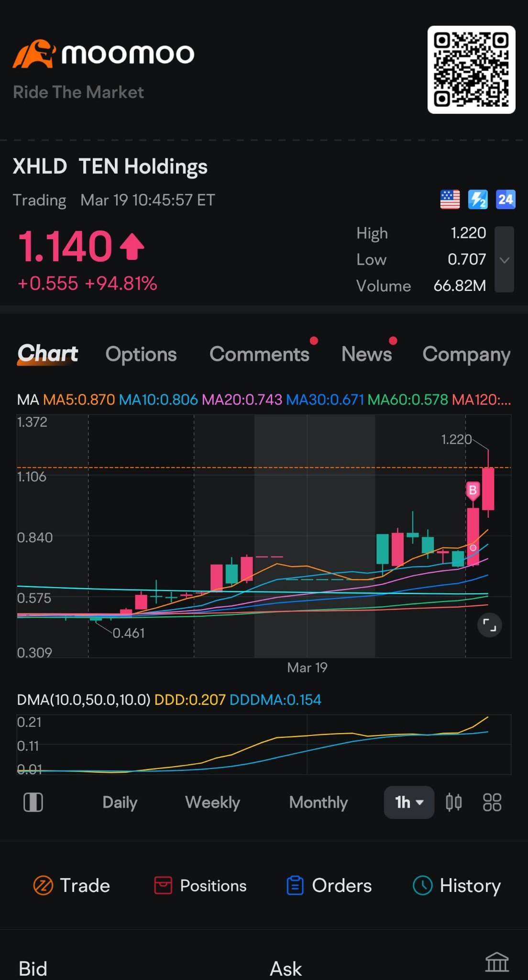This screenshot has width=528, height=980.
Task: Tap the Trade button
Action: 72,886
